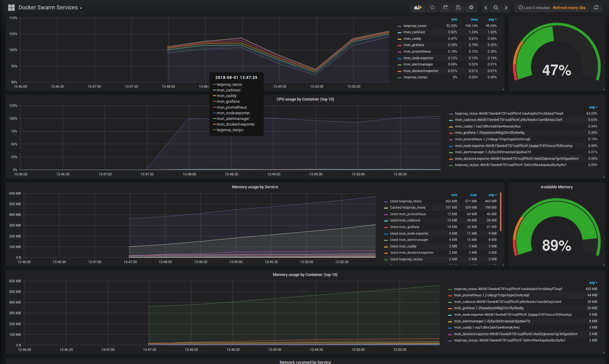Star this dashboard

click(x=432, y=8)
